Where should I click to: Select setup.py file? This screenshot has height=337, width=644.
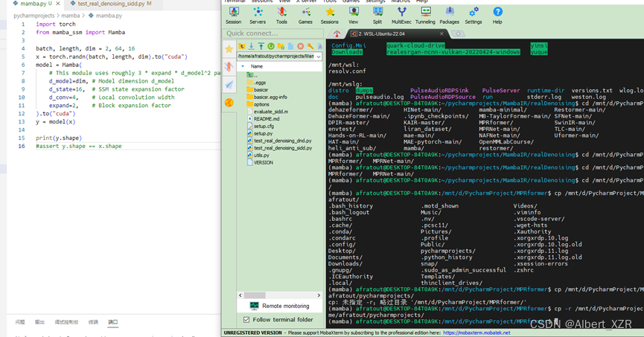[260, 134]
